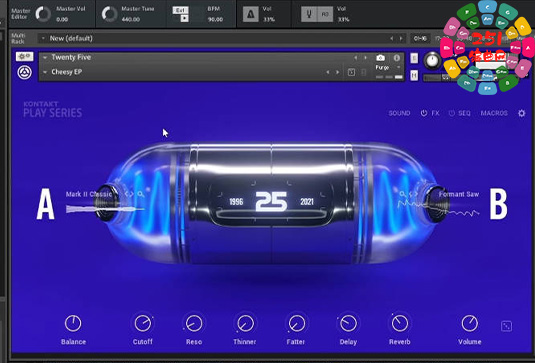Click the Multi Rack label
Viewport: 535px width, 363px height.
pyautogui.click(x=18, y=38)
